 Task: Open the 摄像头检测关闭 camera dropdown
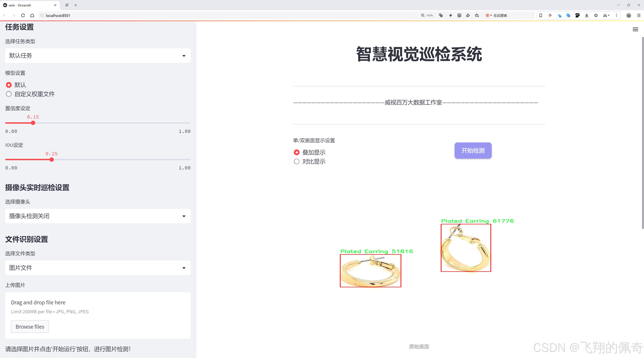click(x=98, y=216)
